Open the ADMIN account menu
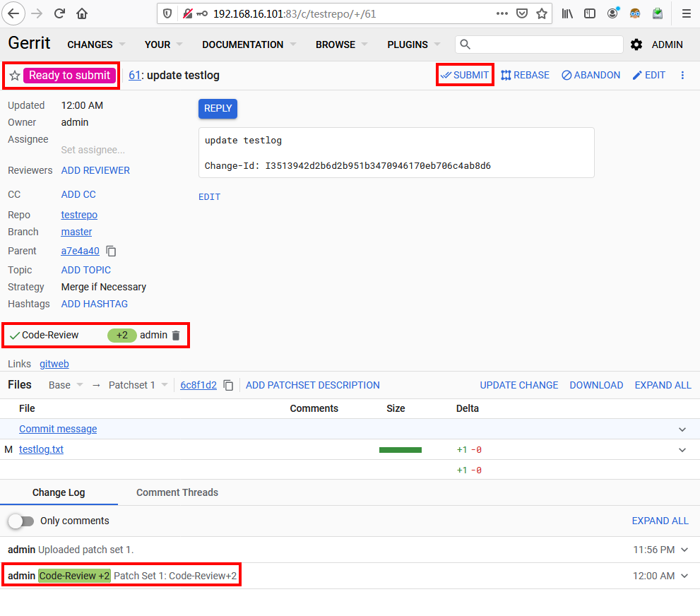This screenshot has width=700, height=616. coord(667,45)
